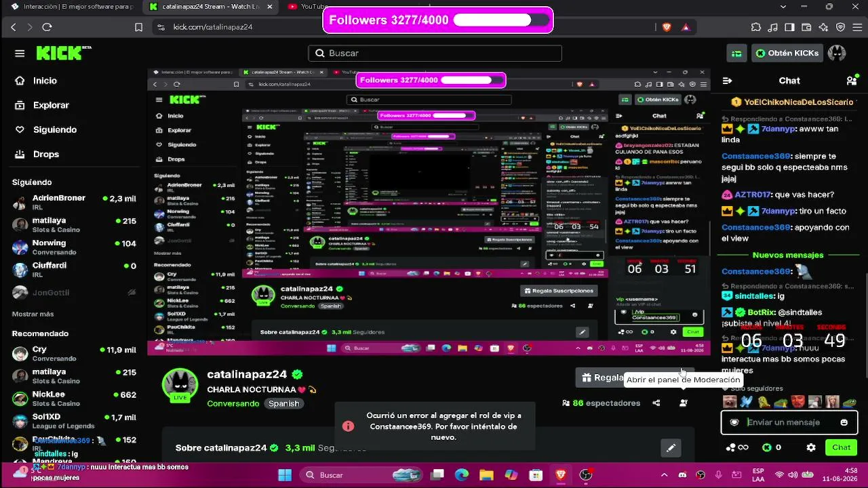
Task: Click the Spanish language tag
Action: pos(284,403)
